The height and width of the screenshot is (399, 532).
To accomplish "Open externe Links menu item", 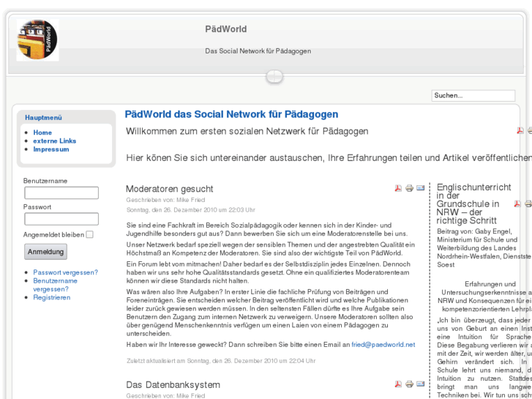I will coord(54,141).
